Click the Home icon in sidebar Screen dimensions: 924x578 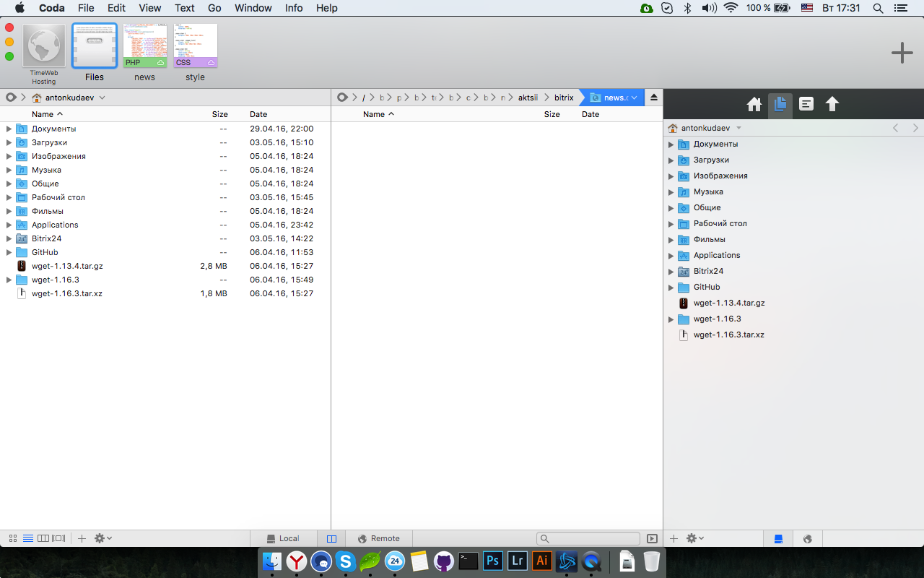pyautogui.click(x=754, y=104)
